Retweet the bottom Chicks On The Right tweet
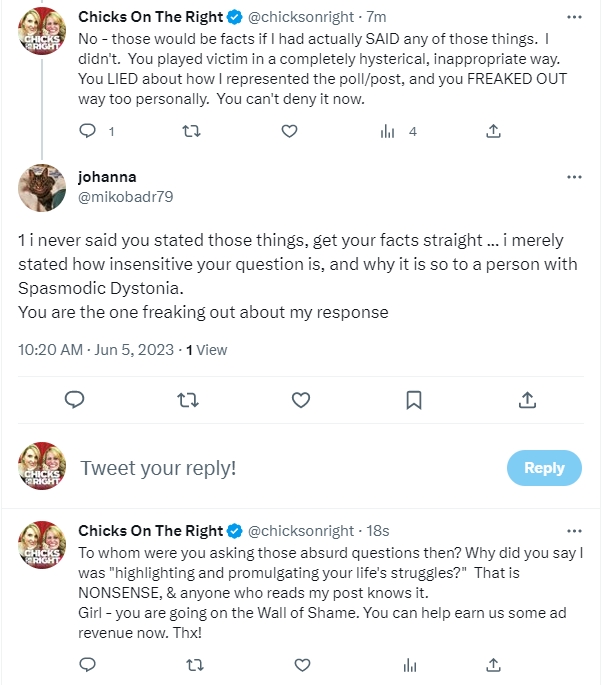Screen dimensions: 611x685 [x=187, y=663]
